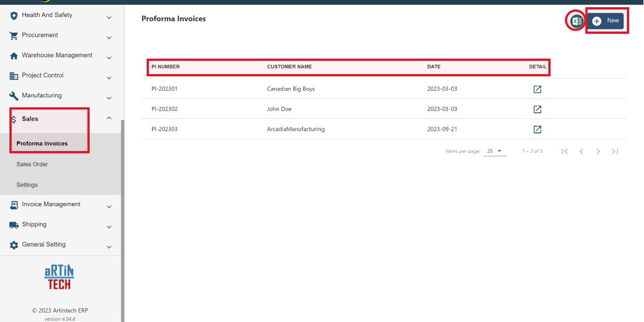Select the Procurement shopping cart icon

[x=13, y=35]
